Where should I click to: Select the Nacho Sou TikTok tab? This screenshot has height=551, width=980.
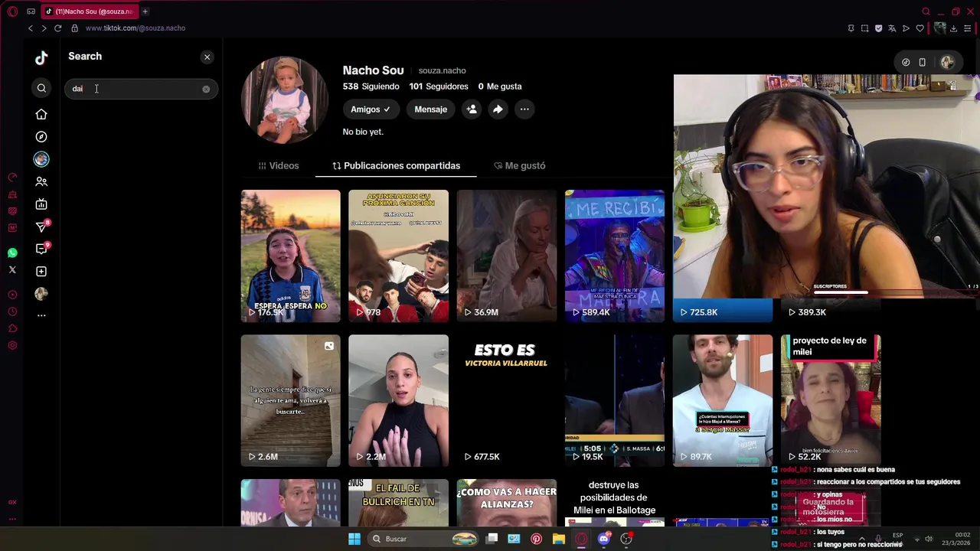[89, 11]
